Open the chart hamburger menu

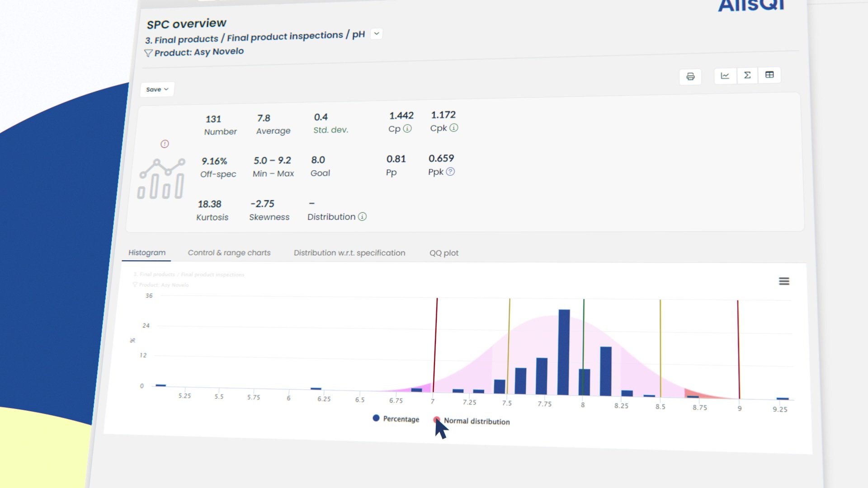pos(784,281)
